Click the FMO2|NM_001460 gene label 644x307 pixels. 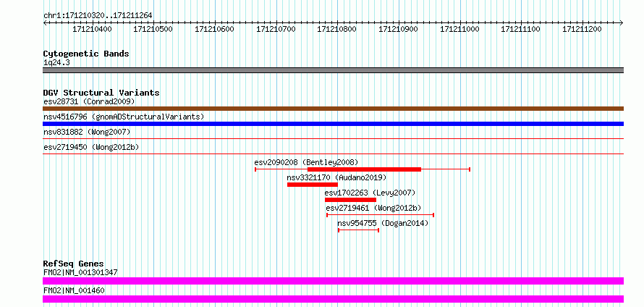coord(74,290)
